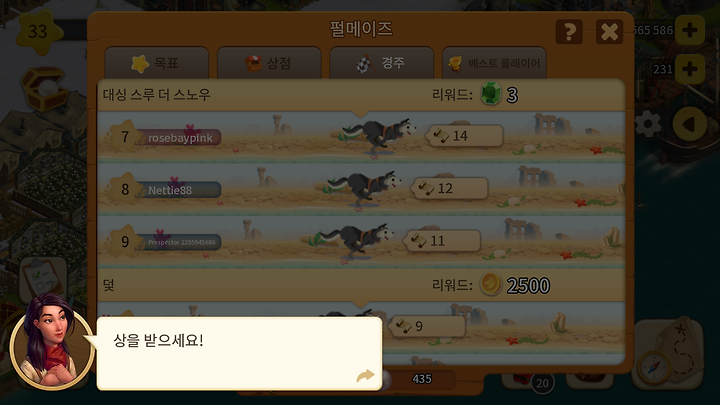Tap the level 33 star badge
Image resolution: width=720 pixels, height=405 pixels.
39,32
